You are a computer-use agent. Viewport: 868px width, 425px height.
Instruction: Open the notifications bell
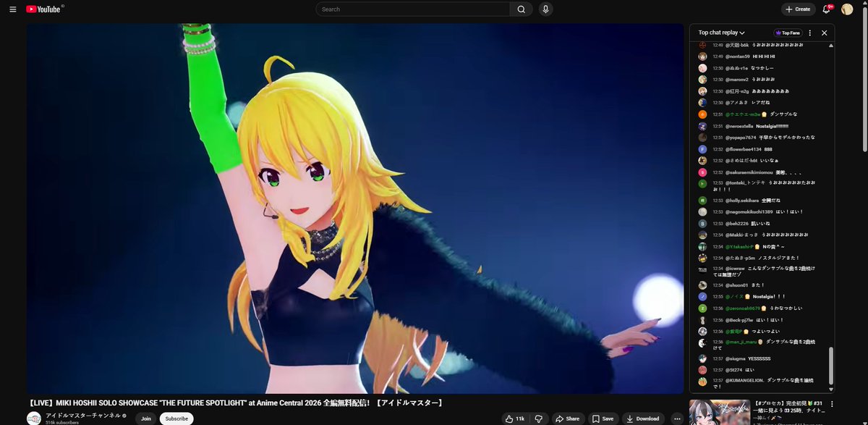(827, 9)
